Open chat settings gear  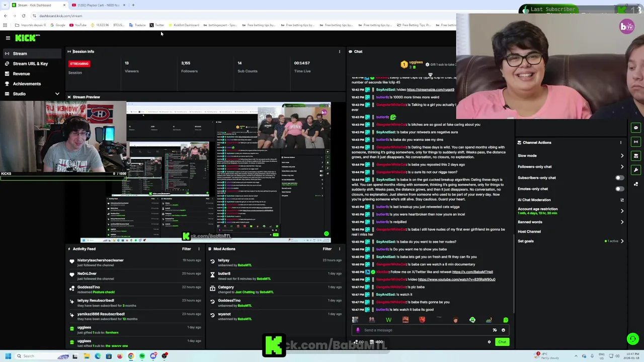489,342
